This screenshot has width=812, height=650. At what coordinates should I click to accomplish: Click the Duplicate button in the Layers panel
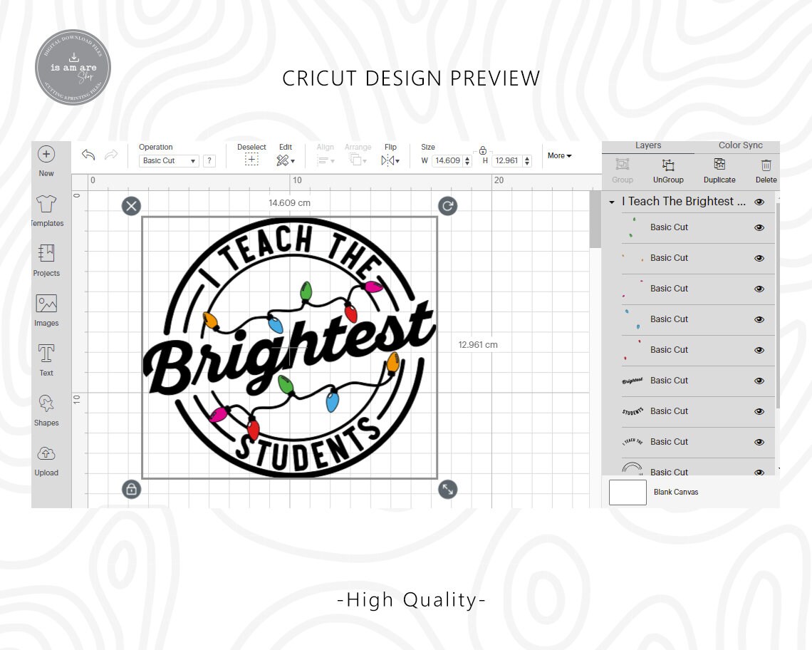click(x=719, y=165)
